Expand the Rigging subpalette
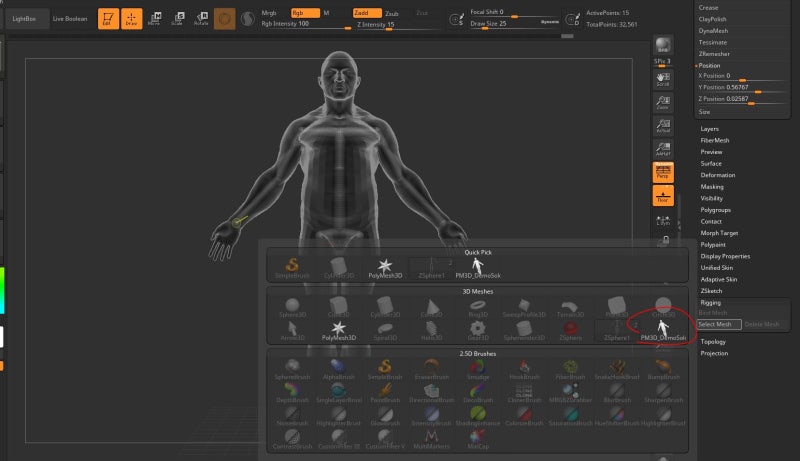This screenshot has width=800, height=461. click(711, 302)
